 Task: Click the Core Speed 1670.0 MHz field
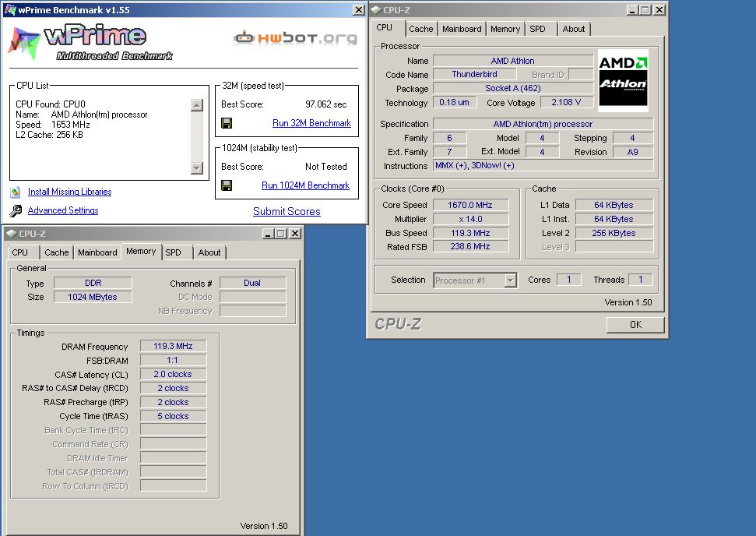click(x=470, y=205)
